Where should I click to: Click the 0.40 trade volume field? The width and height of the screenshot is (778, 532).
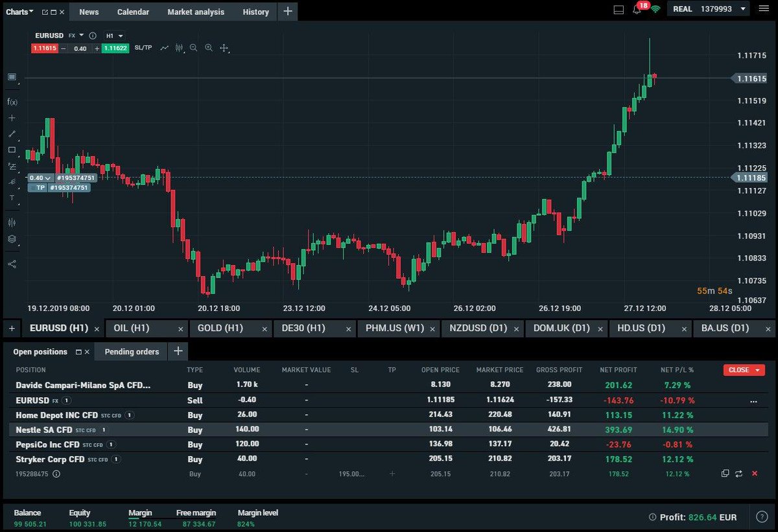pyautogui.click(x=80, y=49)
